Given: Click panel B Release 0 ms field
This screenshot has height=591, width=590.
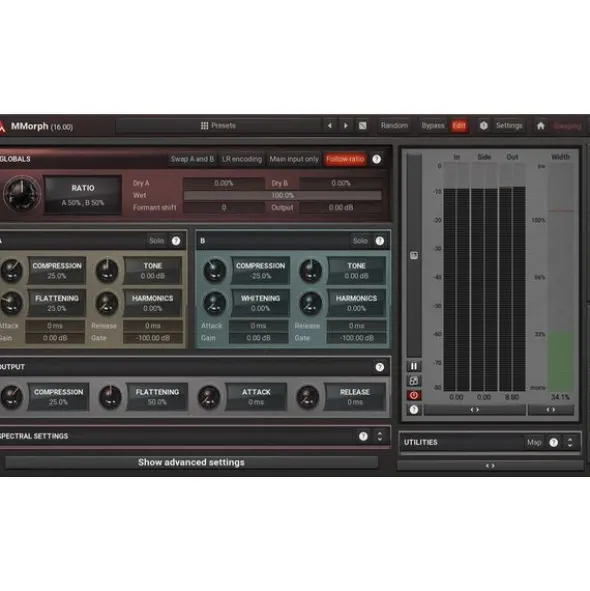Looking at the screenshot, I should (x=356, y=326).
